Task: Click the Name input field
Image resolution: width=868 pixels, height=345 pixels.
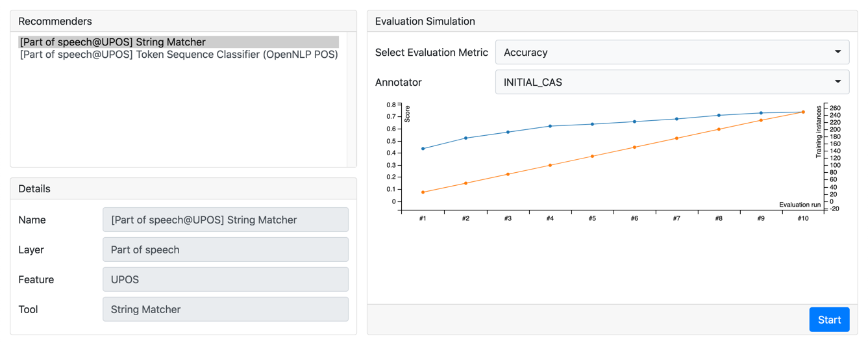Action: tap(225, 220)
